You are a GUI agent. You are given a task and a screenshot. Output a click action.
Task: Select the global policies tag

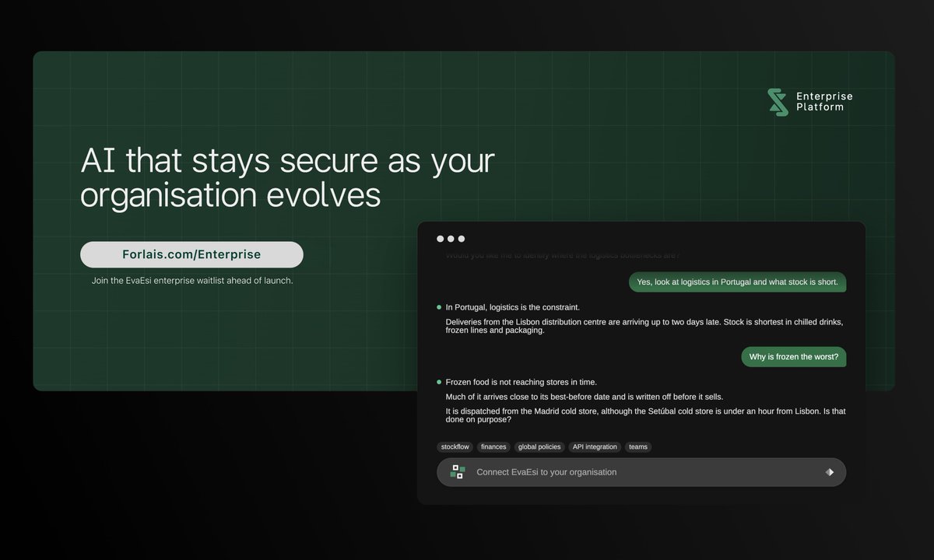click(x=539, y=447)
